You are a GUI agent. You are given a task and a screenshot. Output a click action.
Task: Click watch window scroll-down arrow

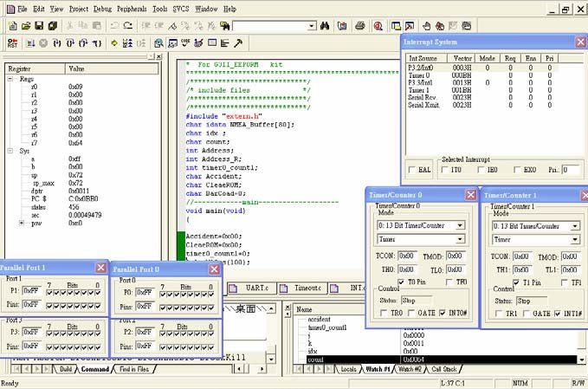[x=581, y=360]
